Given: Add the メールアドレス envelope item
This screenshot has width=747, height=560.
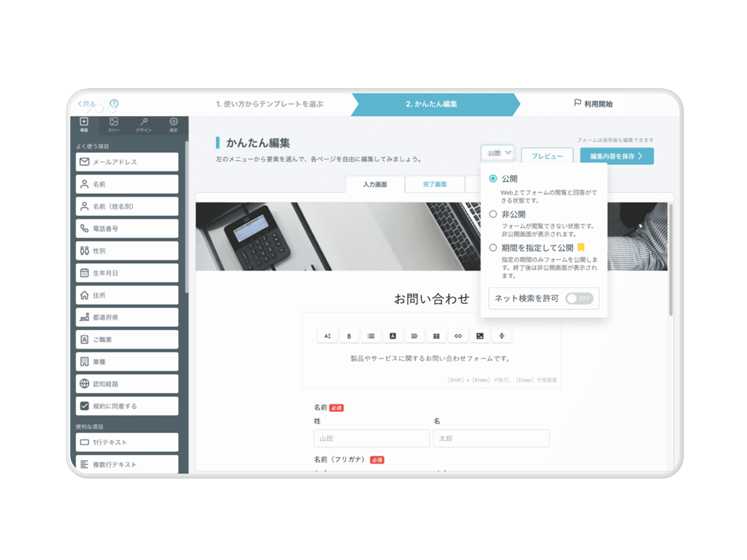Looking at the screenshot, I should 127,162.
